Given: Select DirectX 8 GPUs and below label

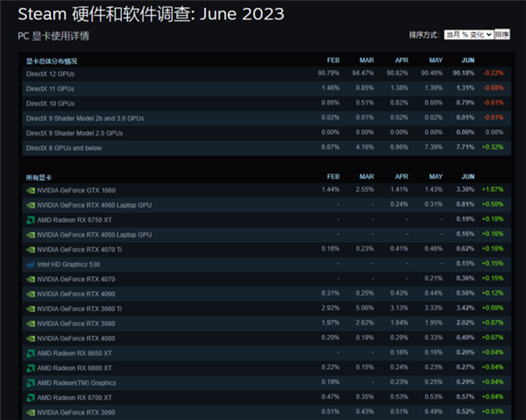Looking at the screenshot, I should click(x=64, y=148).
